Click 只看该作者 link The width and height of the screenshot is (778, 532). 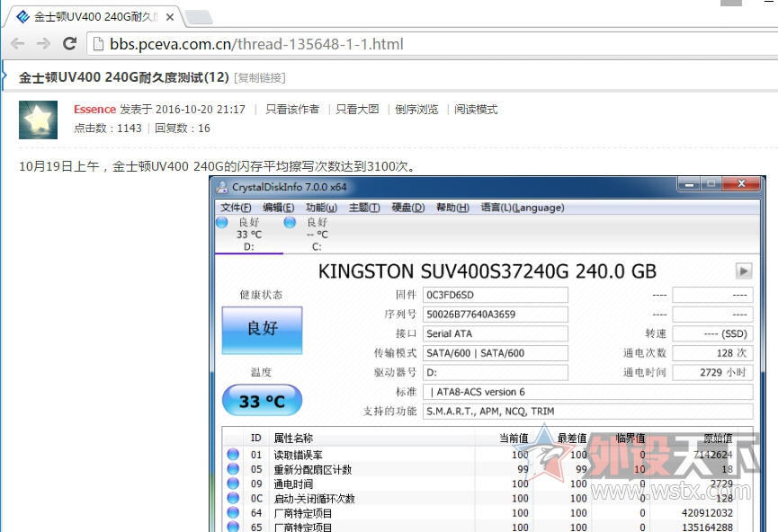292,109
